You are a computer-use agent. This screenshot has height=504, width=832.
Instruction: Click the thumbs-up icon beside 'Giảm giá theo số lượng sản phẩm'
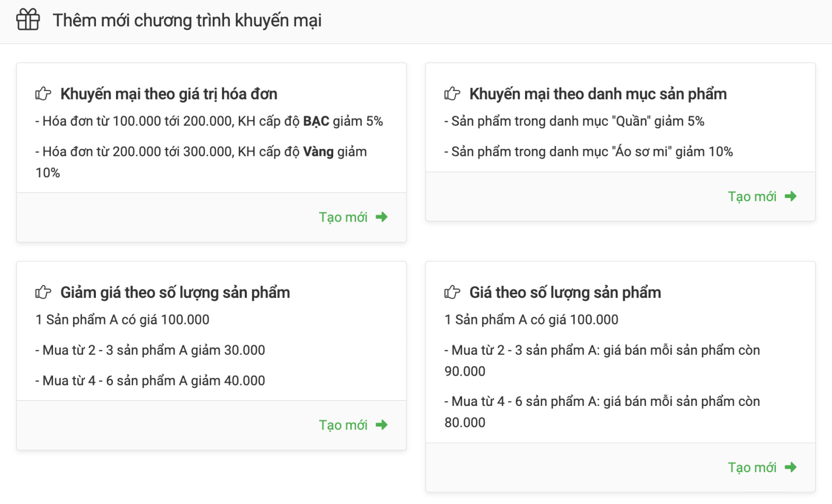[x=43, y=292]
